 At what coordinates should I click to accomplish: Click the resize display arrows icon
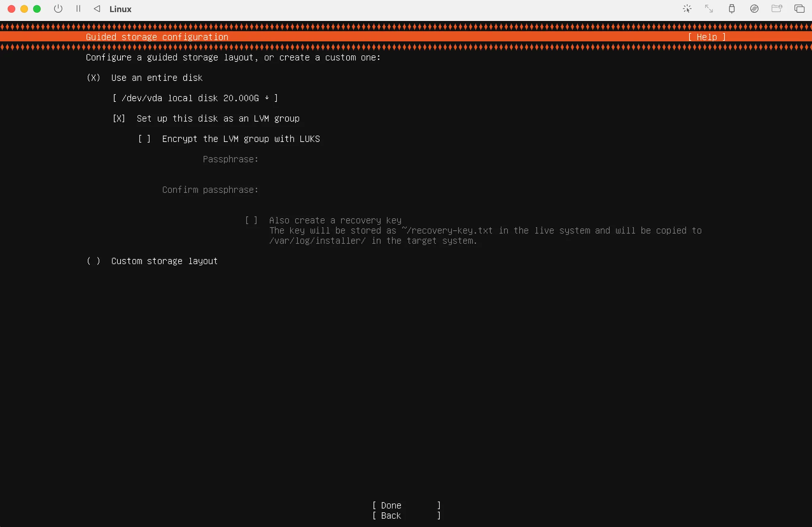pyautogui.click(x=709, y=9)
